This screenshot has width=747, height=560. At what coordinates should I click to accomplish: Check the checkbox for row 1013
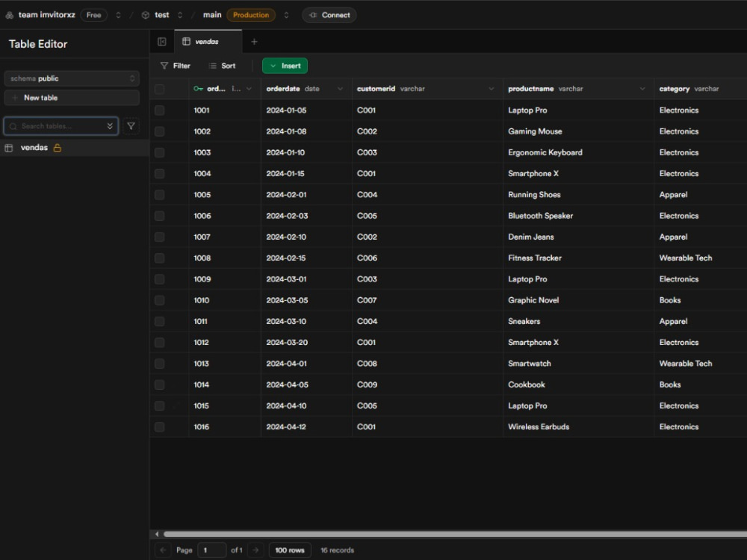point(160,364)
